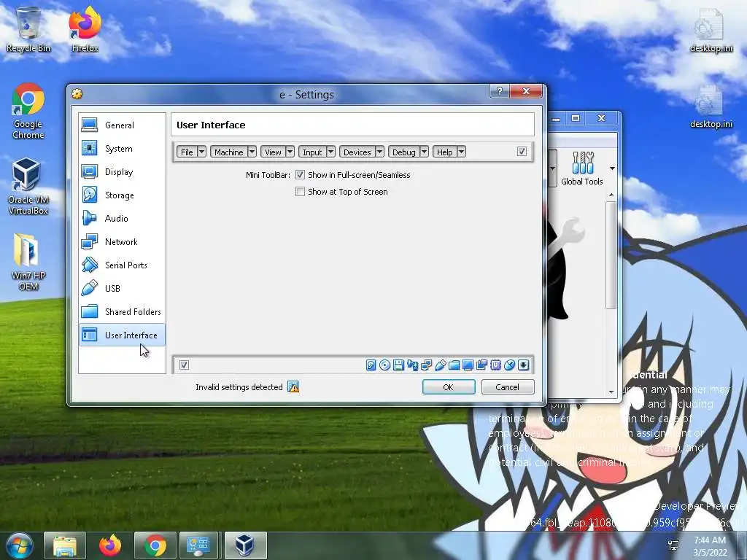
Task: Click the network tray icon near the clock
Action: click(673, 545)
